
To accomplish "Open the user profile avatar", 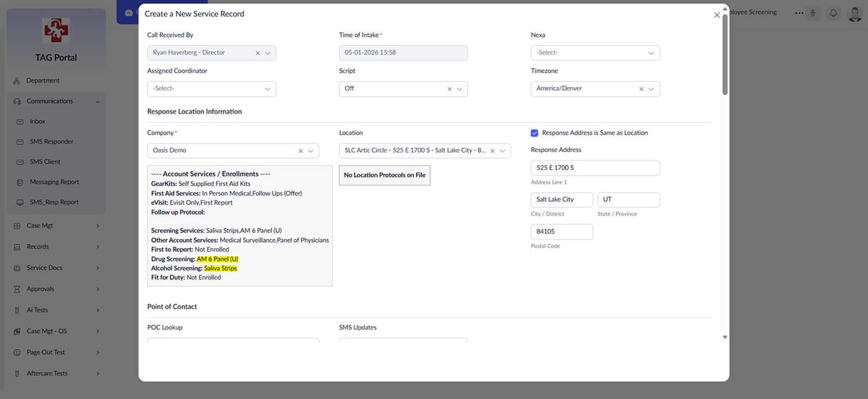I will pos(855,13).
